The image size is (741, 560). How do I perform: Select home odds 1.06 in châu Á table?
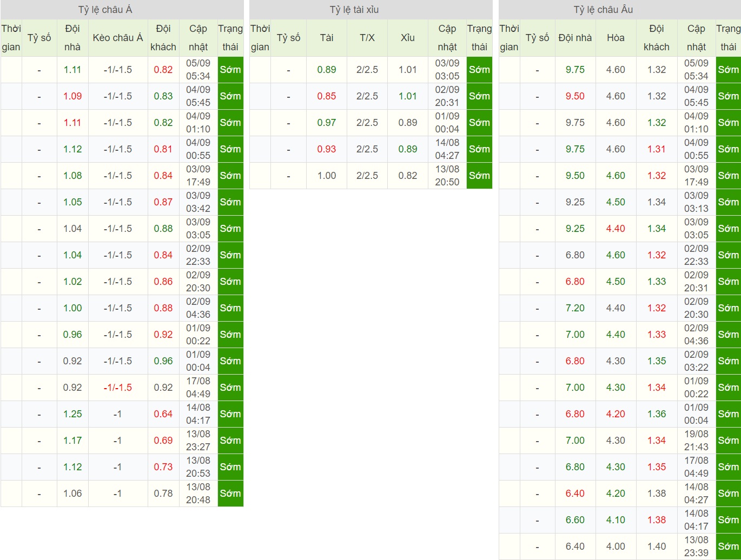72,494
